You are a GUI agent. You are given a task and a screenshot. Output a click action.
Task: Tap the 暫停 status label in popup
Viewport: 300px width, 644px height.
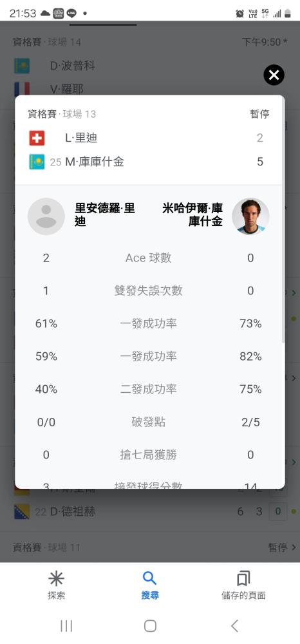pos(260,114)
